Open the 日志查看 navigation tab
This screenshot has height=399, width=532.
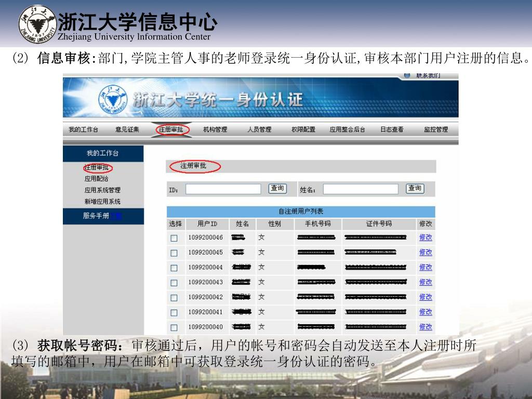[x=392, y=129]
